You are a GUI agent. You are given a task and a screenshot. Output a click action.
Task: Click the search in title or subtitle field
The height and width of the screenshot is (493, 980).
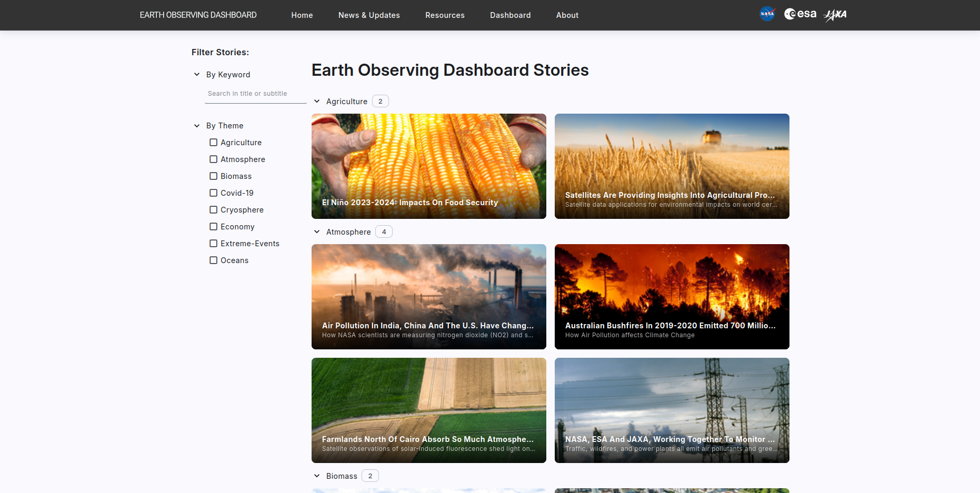click(255, 94)
